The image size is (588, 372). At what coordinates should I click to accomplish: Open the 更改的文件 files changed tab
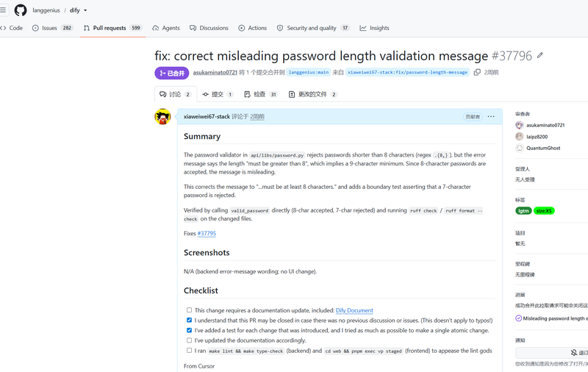313,95
